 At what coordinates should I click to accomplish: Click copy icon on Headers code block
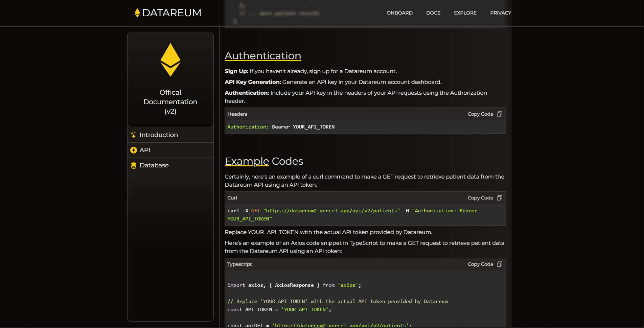pyautogui.click(x=500, y=114)
